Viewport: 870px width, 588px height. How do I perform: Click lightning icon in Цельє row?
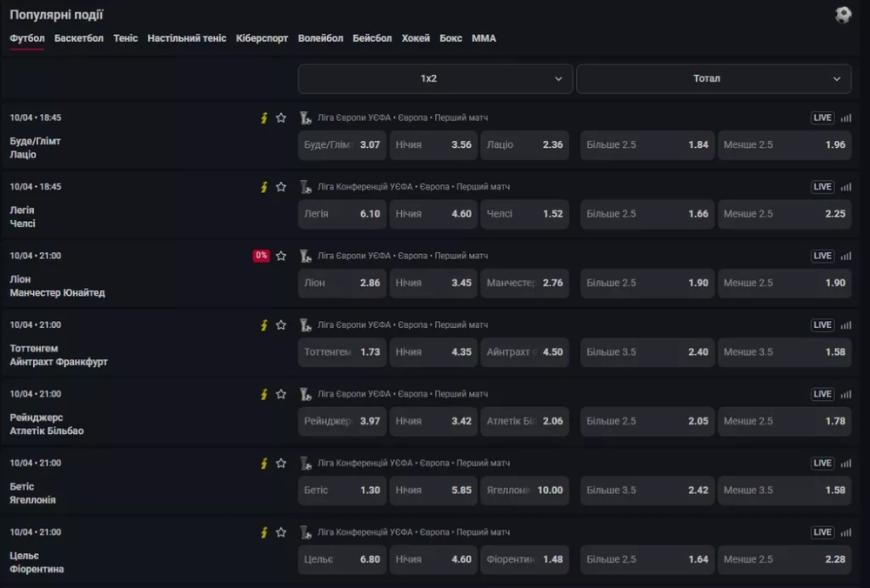264,532
